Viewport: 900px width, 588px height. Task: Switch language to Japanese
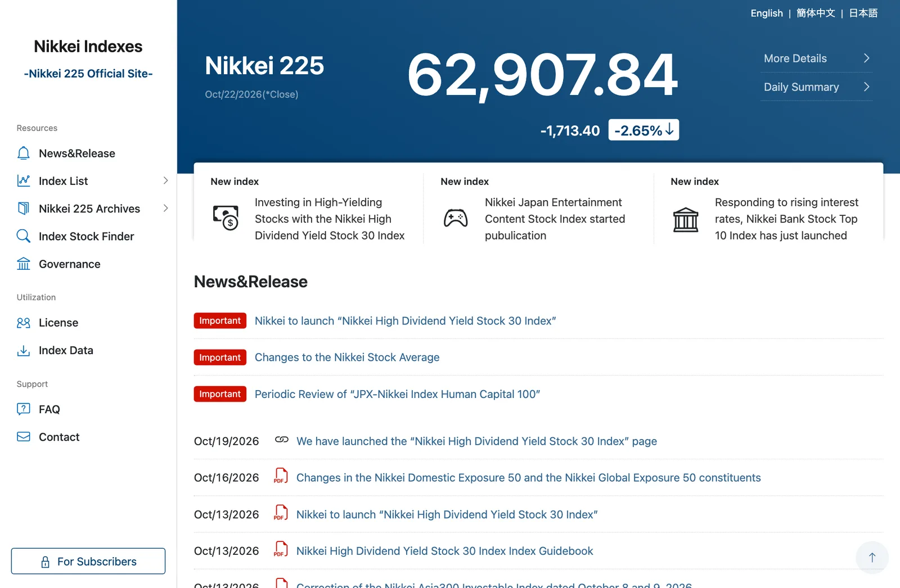(863, 13)
